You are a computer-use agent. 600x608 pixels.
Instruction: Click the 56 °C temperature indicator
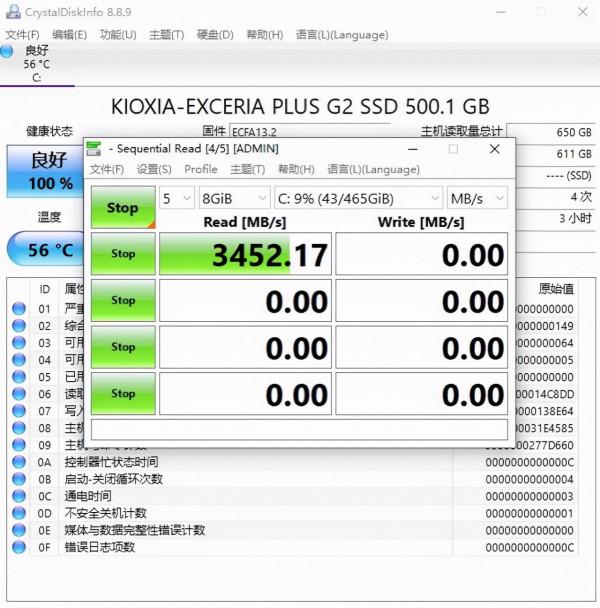point(42,249)
